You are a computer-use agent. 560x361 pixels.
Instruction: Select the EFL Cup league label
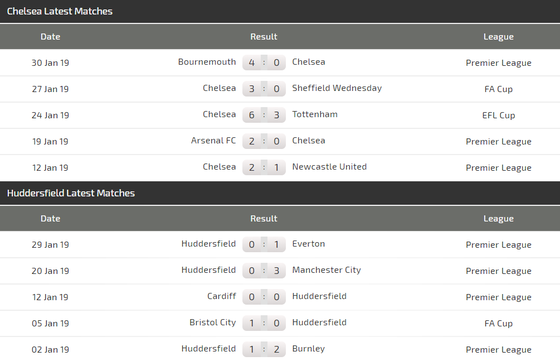point(499,115)
